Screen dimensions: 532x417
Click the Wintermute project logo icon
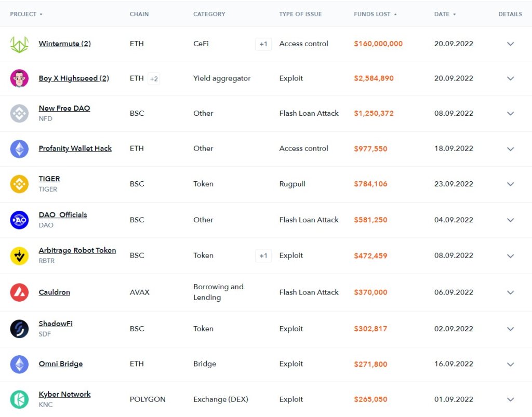pos(19,44)
